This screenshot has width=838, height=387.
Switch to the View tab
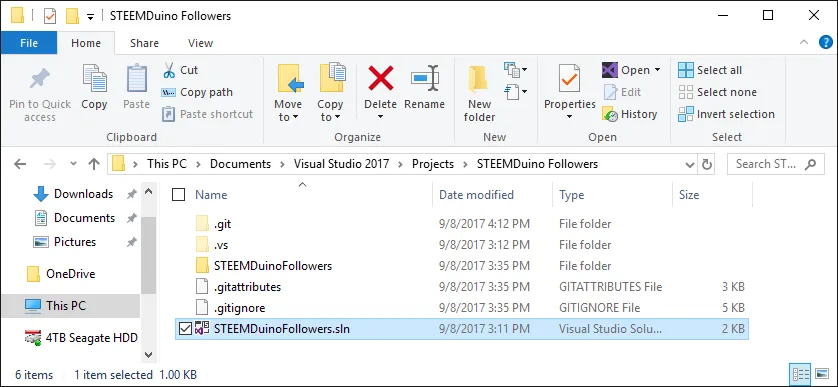tap(200, 43)
